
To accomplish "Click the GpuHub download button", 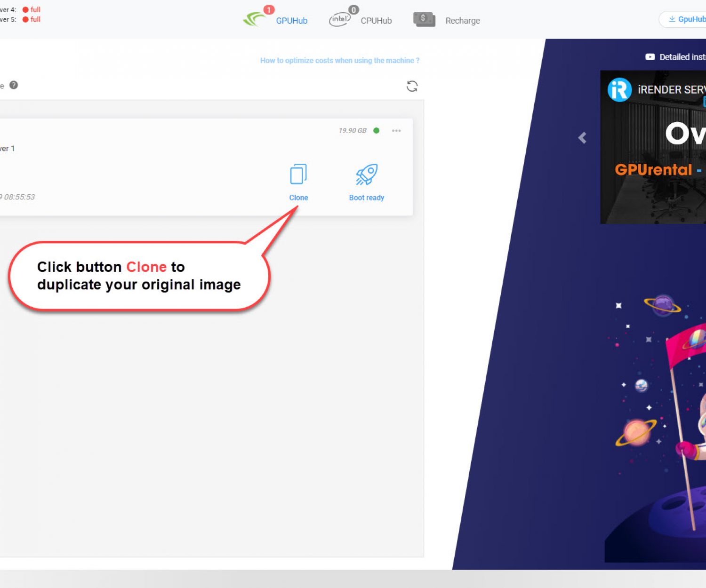I will point(686,19).
